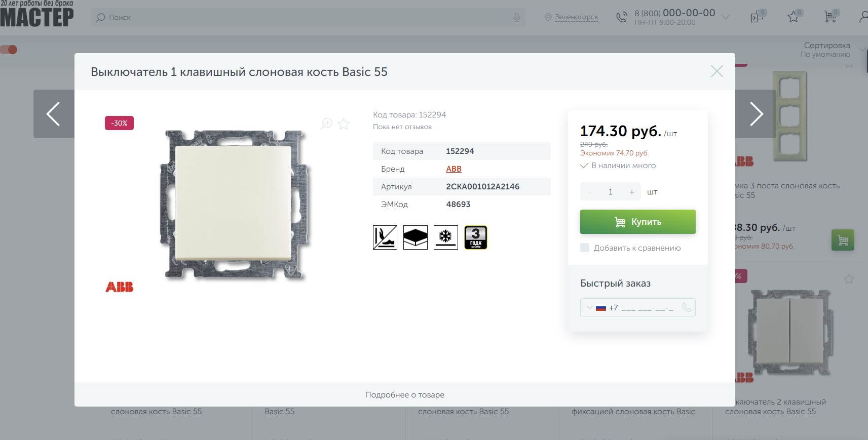
Task: Click the phone handset icon in quick order field
Action: click(687, 307)
